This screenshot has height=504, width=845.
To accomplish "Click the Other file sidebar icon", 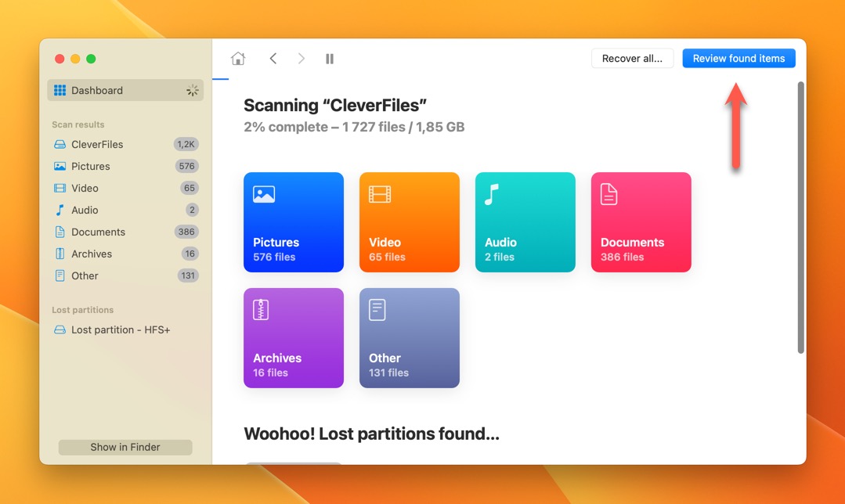I will pos(60,275).
